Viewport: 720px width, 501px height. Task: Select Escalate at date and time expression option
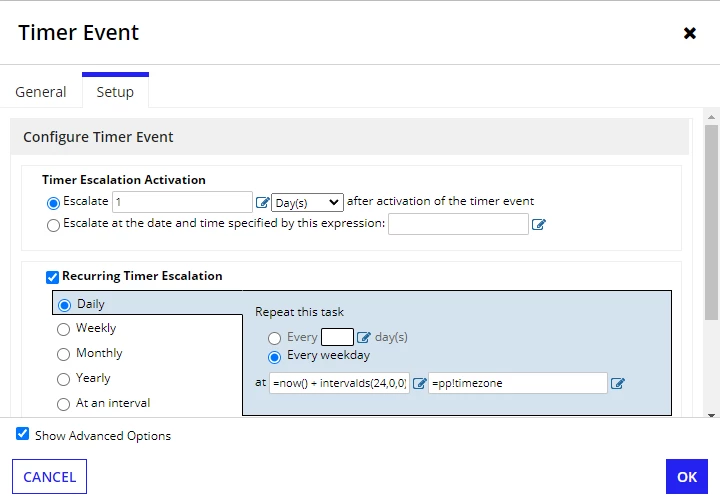click(x=53, y=225)
